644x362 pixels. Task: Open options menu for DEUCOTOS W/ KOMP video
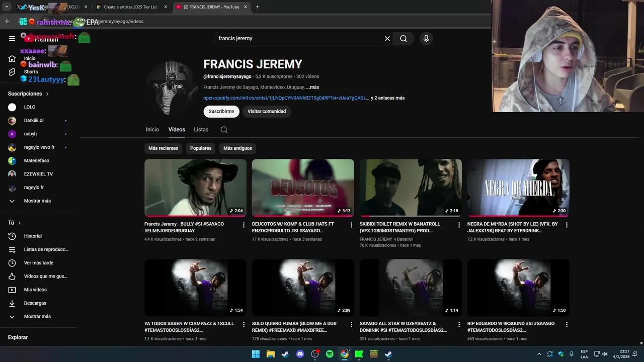click(352, 225)
